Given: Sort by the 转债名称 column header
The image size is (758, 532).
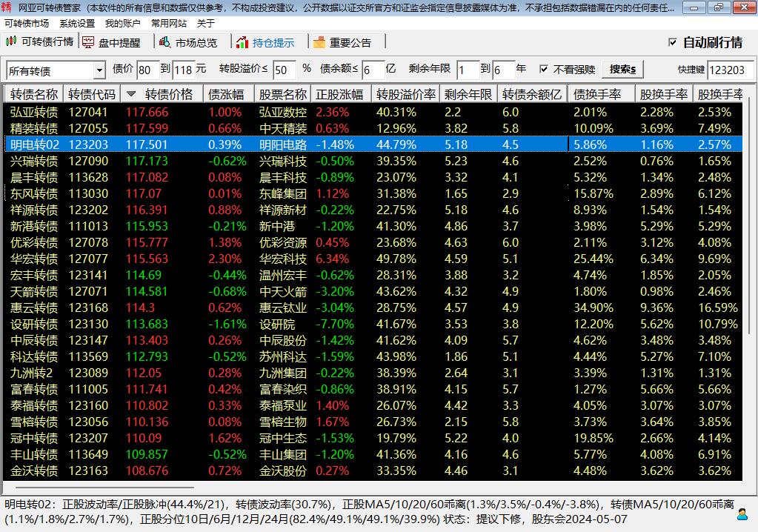Looking at the screenshot, I should click(x=34, y=94).
